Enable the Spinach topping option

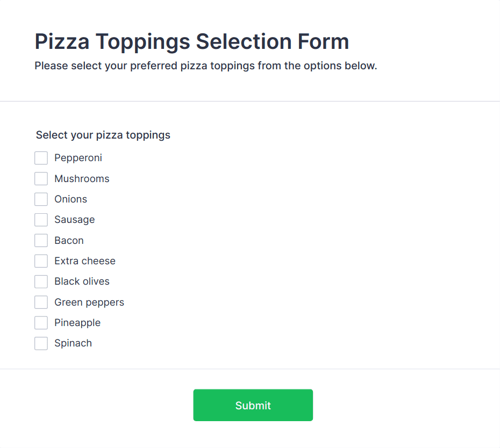41,343
